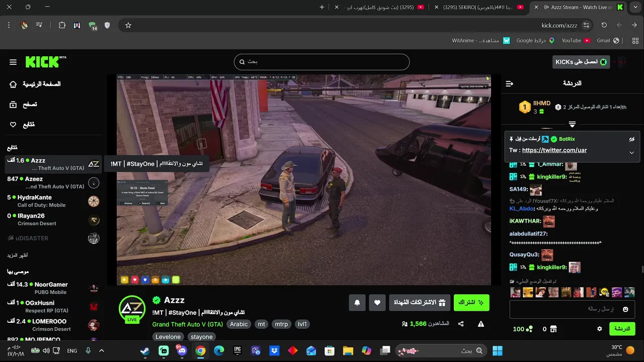644x362 pixels.
Task: Open the Kick sidebar hamburger menu
Action: pyautogui.click(x=13, y=62)
